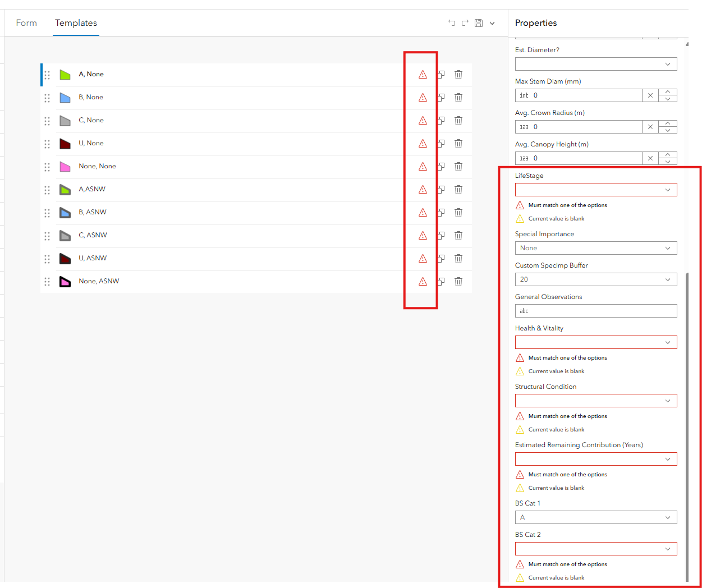Delete the None, ASNW template

[x=458, y=281]
